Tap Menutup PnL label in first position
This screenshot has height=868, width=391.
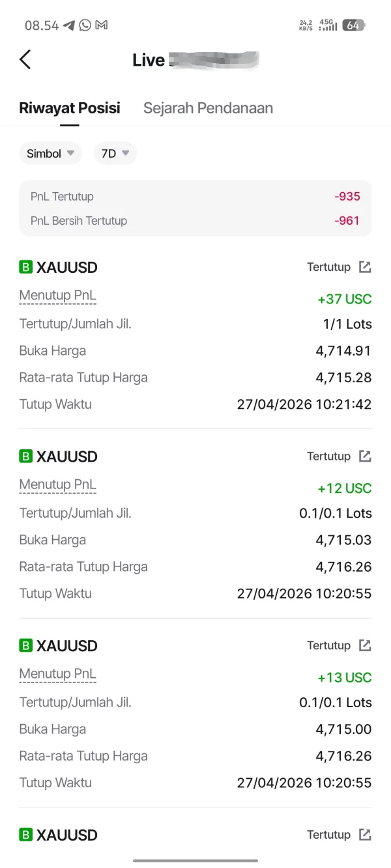coord(57,296)
